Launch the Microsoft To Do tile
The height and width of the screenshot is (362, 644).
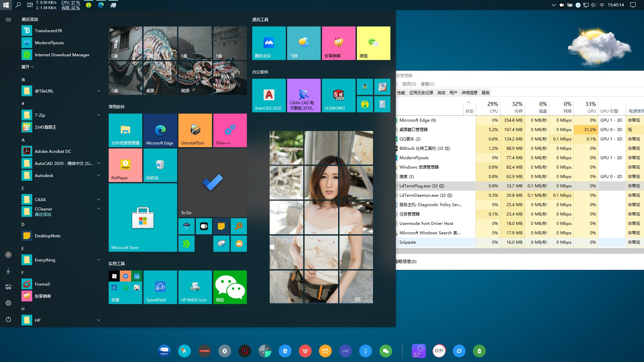click(212, 183)
